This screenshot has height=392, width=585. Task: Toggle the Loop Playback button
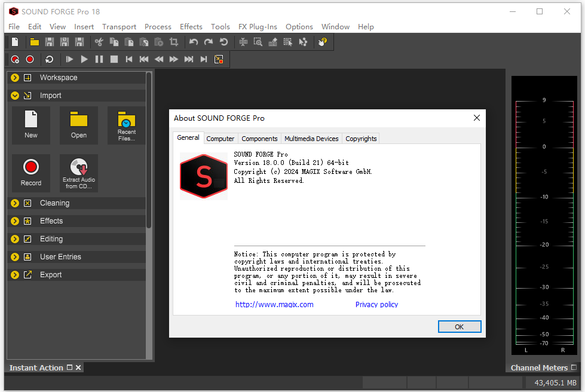(x=50, y=59)
